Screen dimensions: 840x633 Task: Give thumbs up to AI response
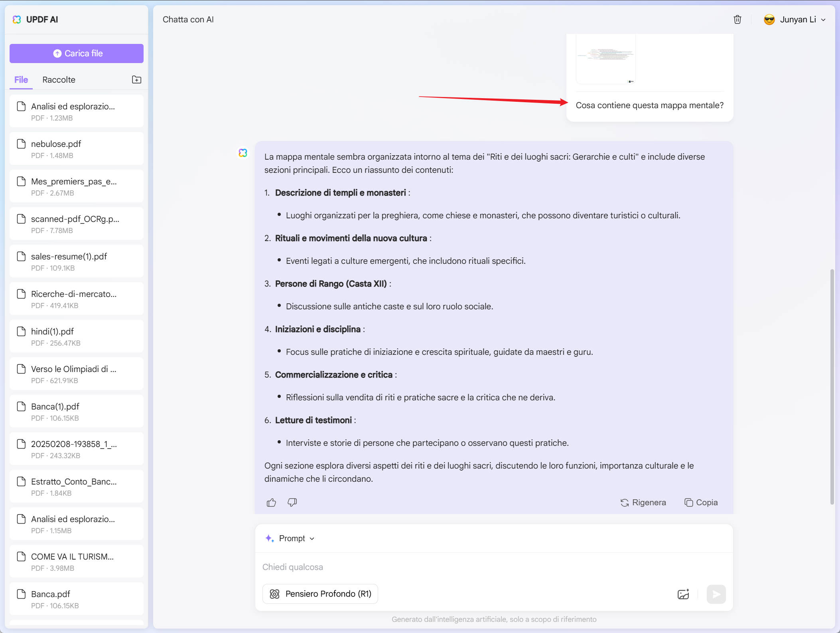[x=271, y=502]
